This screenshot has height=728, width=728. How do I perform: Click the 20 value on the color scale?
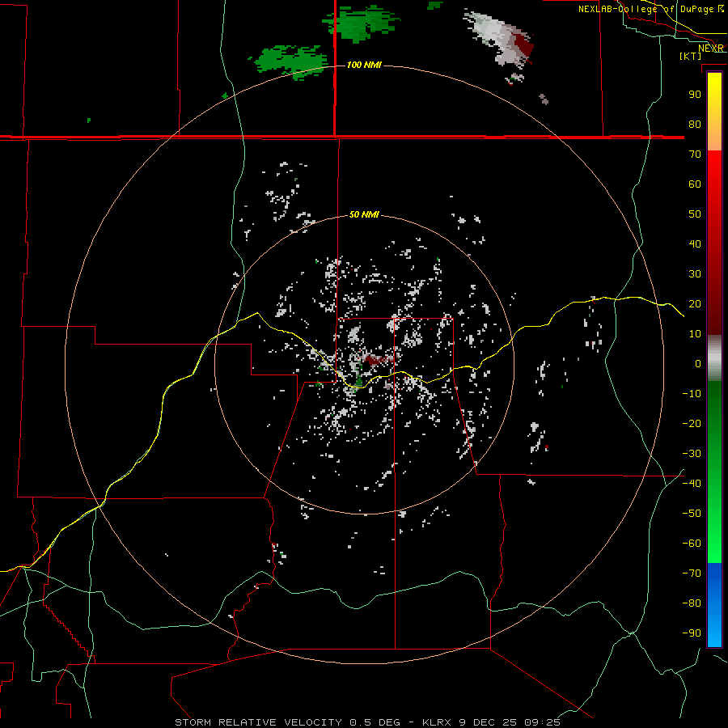[695, 303]
